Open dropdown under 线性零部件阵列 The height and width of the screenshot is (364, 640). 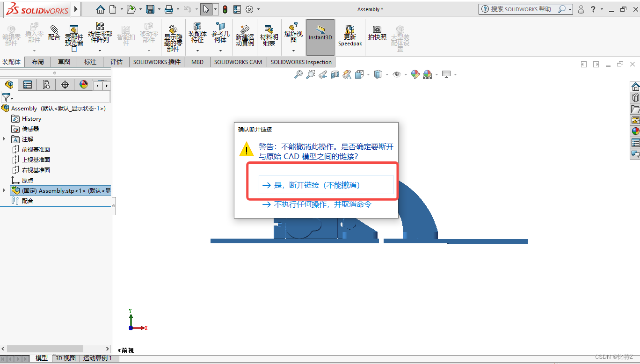pyautogui.click(x=100, y=51)
